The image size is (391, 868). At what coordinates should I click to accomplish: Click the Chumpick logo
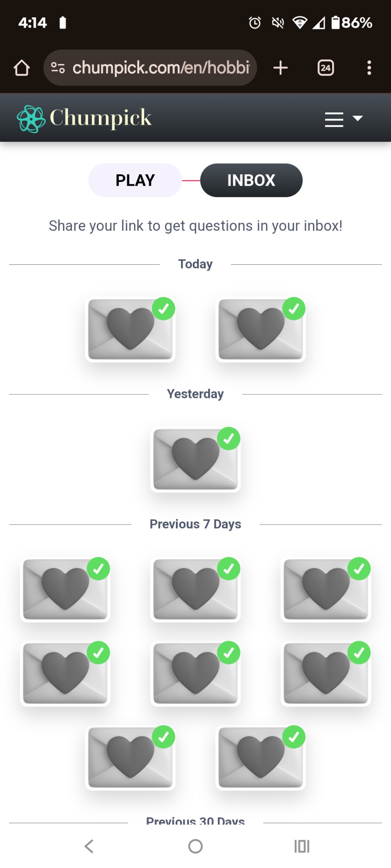coord(84,118)
